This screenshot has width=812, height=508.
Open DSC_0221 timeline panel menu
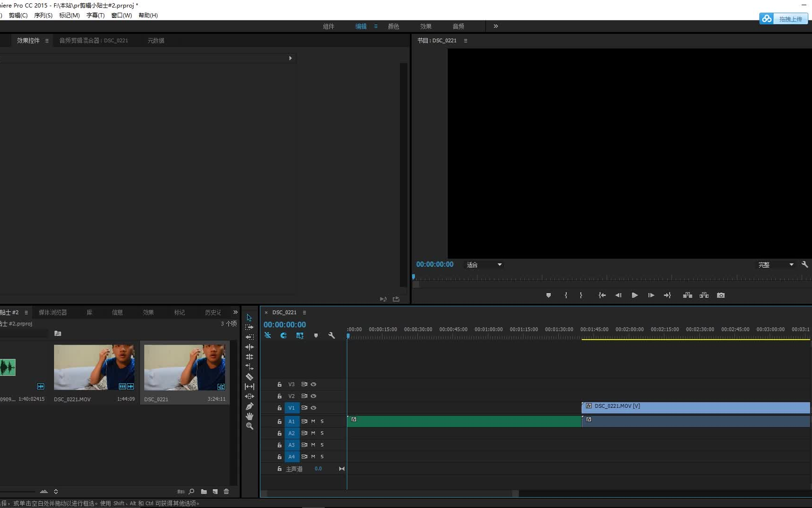304,312
